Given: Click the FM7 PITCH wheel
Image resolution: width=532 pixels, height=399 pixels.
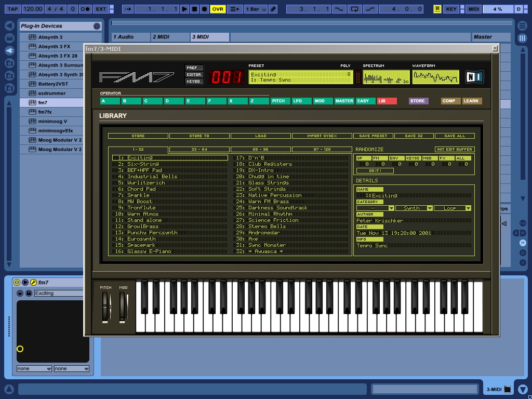Looking at the screenshot, I should [x=105, y=307].
